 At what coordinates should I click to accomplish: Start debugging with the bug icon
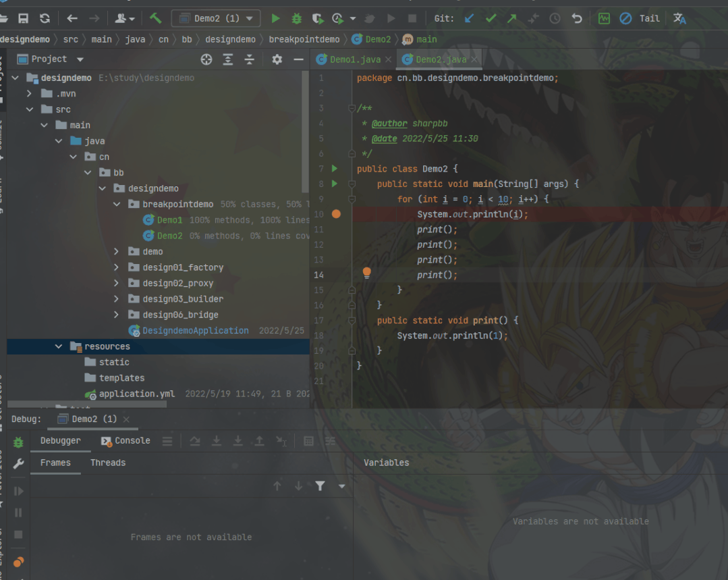tap(296, 19)
